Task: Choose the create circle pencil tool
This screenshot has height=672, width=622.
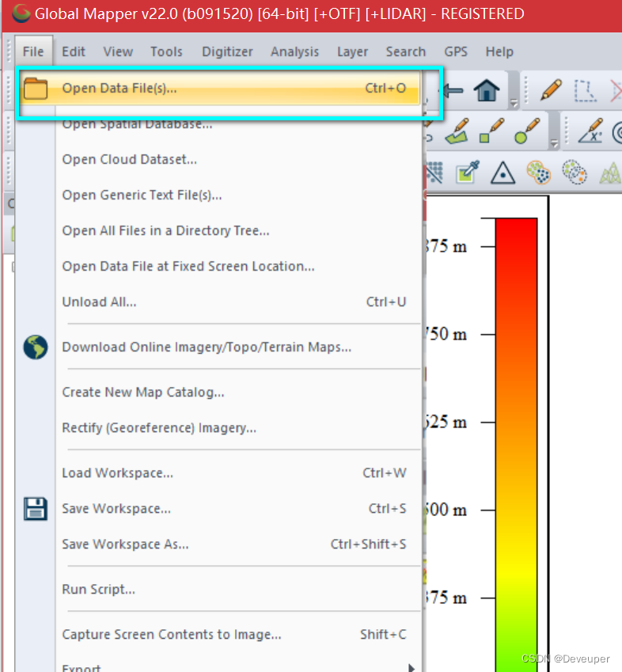Action: [527, 131]
